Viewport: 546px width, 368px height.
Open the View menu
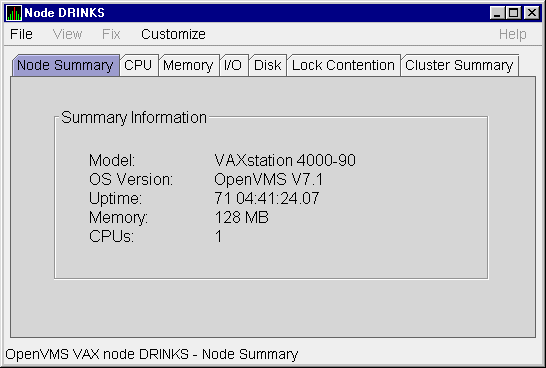[x=67, y=34]
